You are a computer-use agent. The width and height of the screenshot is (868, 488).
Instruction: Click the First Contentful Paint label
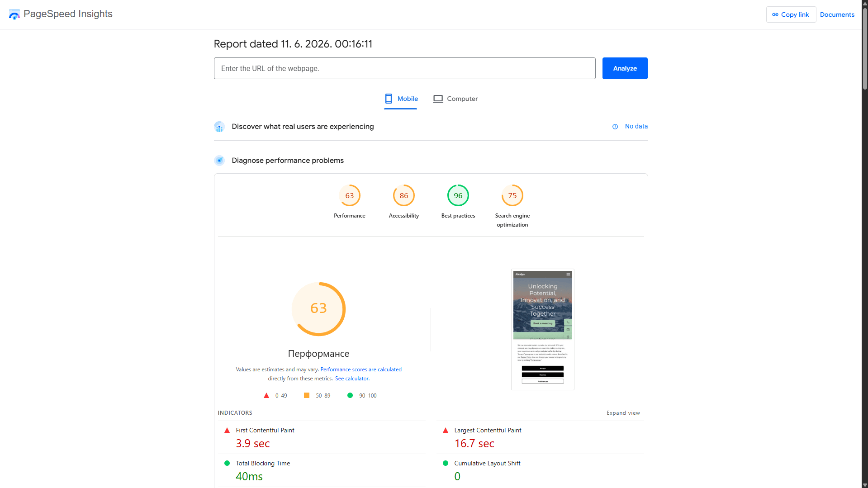point(265,430)
